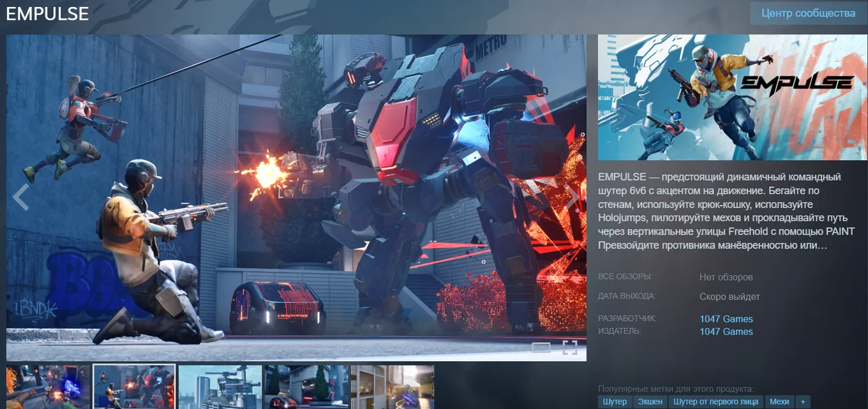868x409 pixels.
Task: Select the highlighted mech screenshot thumbnail
Action: (134, 387)
